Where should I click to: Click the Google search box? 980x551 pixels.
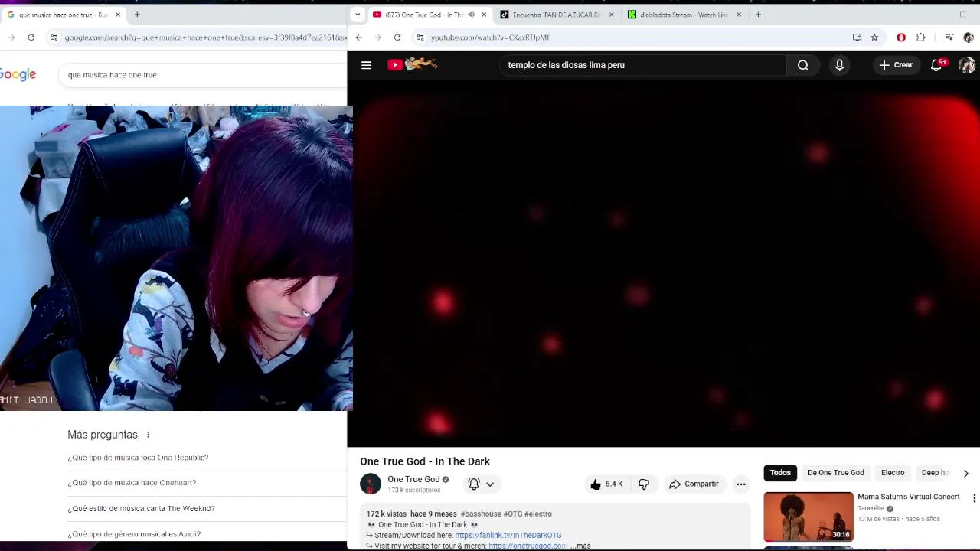pyautogui.click(x=203, y=75)
